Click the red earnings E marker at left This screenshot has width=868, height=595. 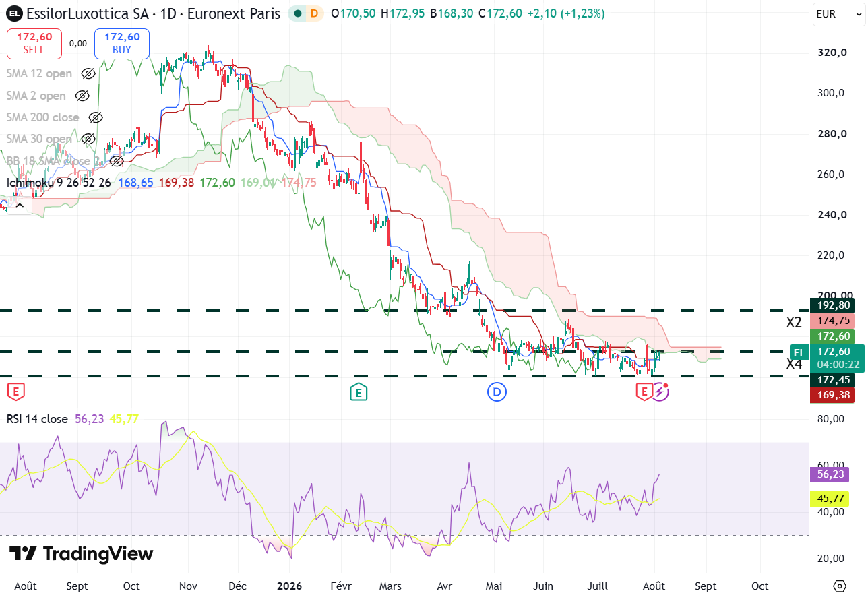click(16, 392)
